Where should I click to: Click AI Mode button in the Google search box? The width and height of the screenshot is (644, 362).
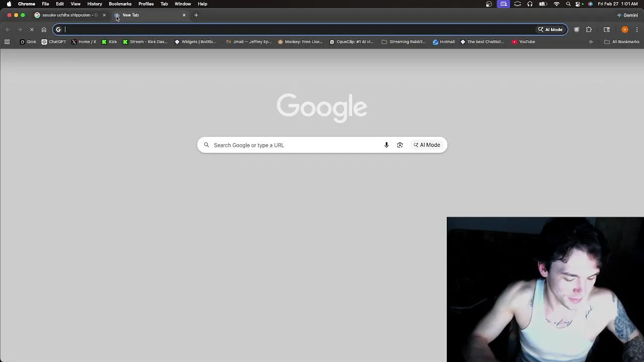[x=427, y=145]
